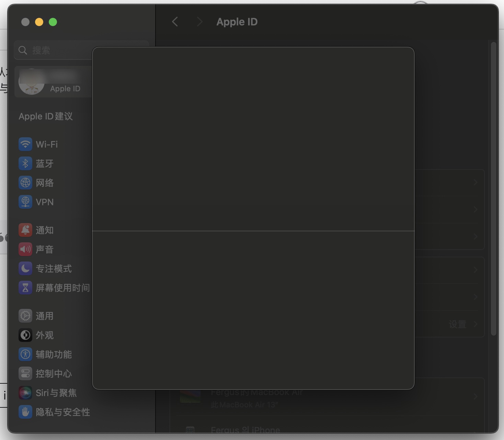504x440 pixels.
Task: Click the Siri与聚焦 icon
Action: (x=25, y=393)
